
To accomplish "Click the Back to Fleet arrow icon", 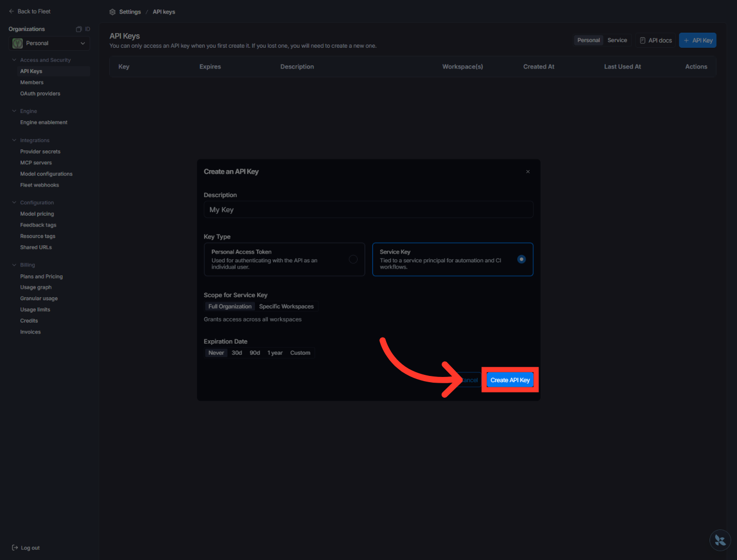I will (11, 11).
